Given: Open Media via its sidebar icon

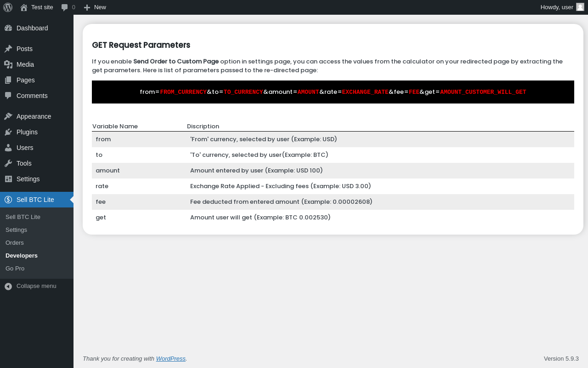Looking at the screenshot, I should [x=8, y=64].
